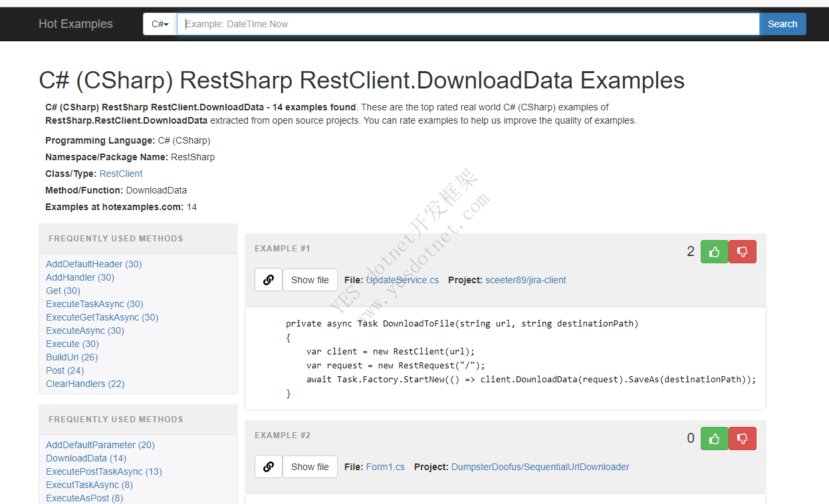
Task: Show file for Example #1
Action: point(310,280)
